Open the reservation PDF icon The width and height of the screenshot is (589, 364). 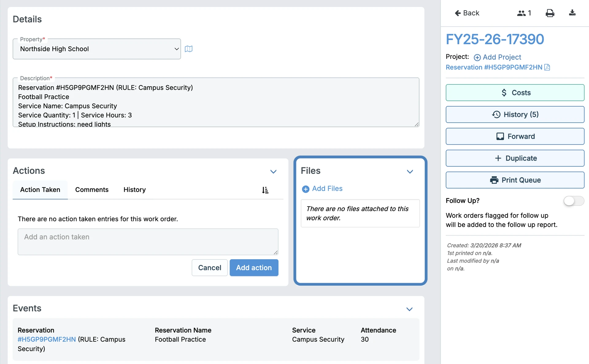pos(547,67)
